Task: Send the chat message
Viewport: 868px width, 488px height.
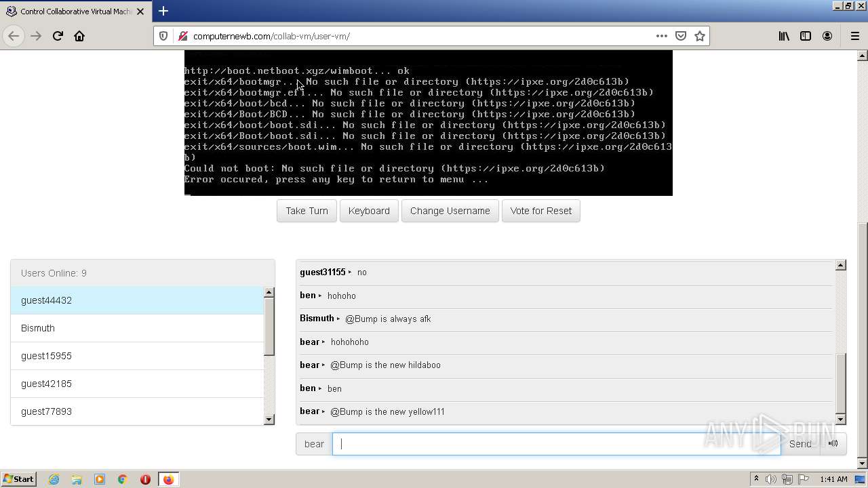Action: click(x=800, y=444)
